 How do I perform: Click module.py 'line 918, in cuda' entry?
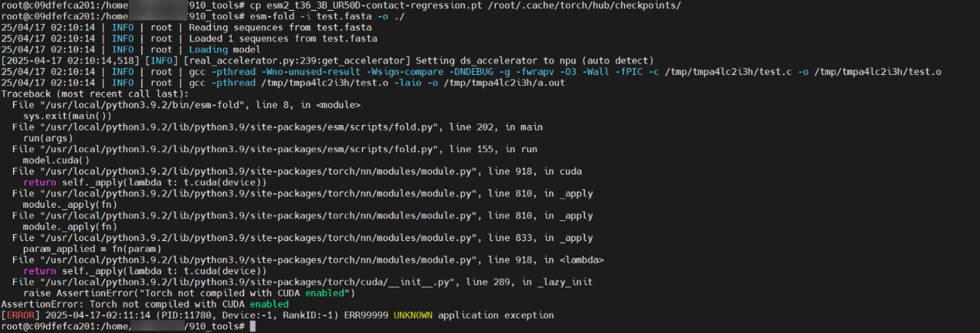pos(297,170)
